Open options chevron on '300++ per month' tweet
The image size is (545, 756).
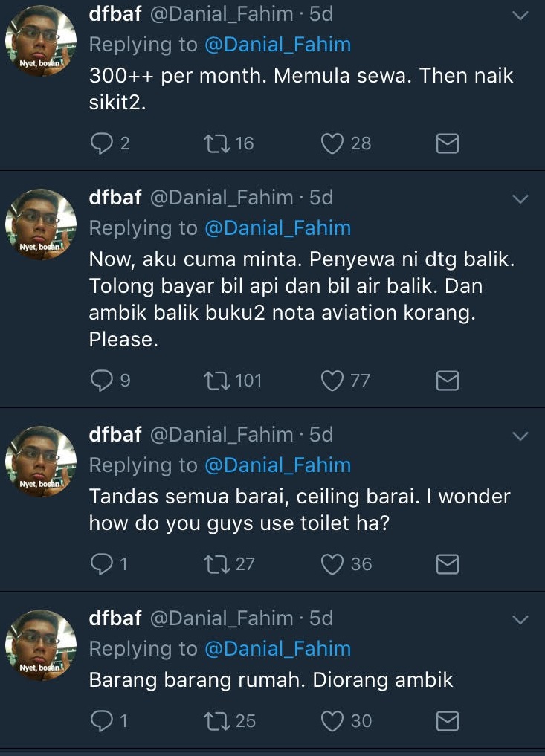(520, 15)
